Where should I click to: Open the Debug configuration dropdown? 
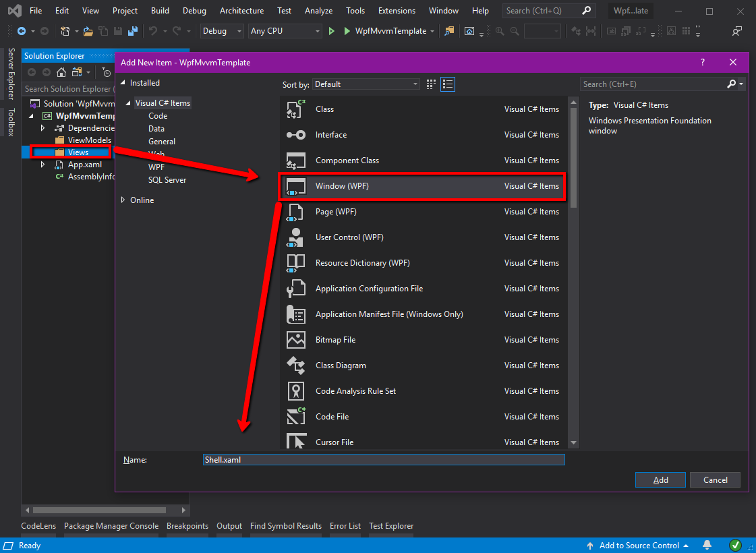pos(222,31)
